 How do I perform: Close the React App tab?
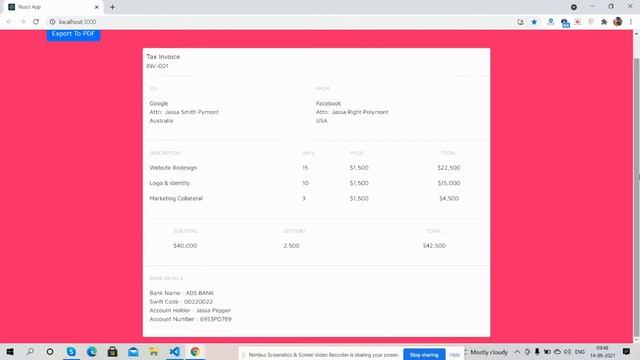(97, 7)
